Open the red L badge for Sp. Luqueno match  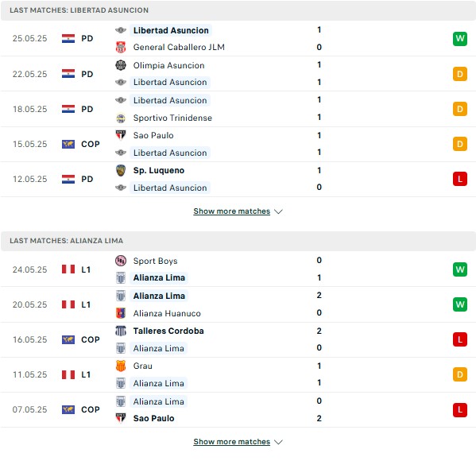coord(459,179)
